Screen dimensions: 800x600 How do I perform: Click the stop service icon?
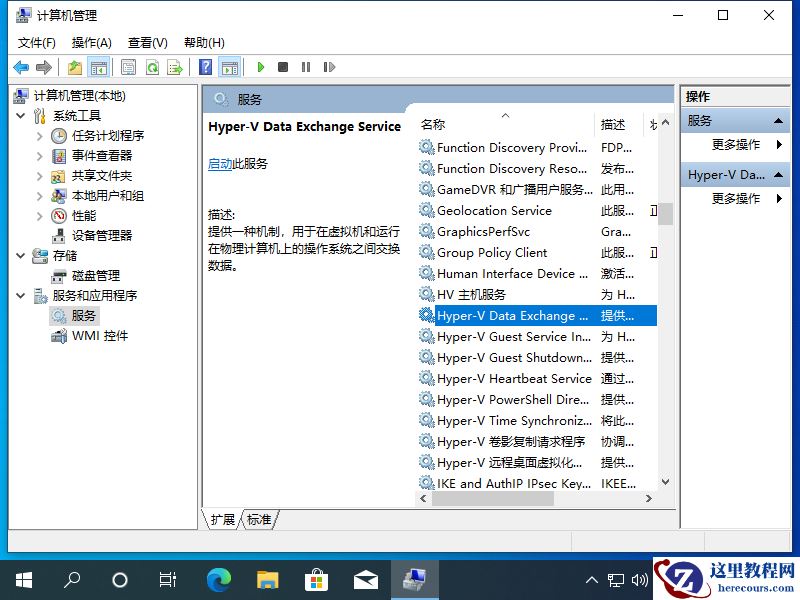[284, 67]
